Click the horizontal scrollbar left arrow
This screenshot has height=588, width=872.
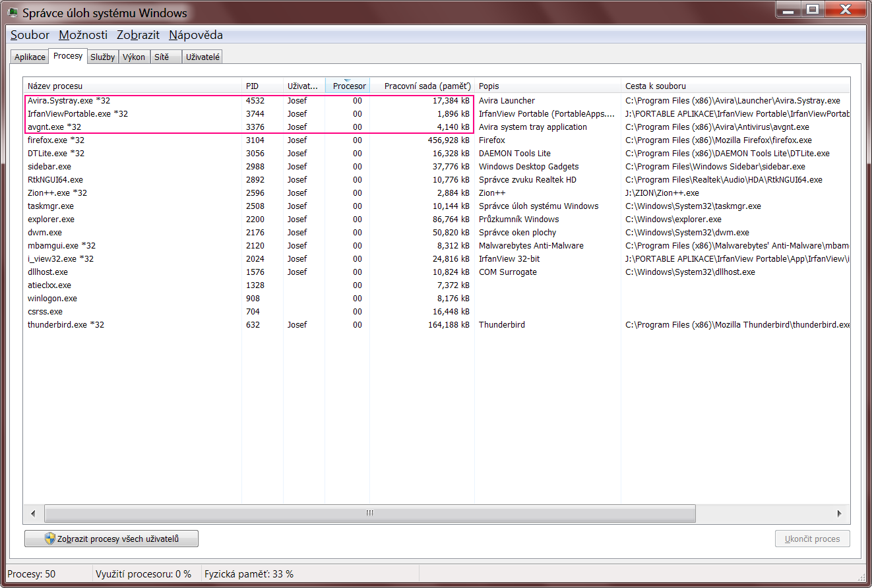coord(33,513)
